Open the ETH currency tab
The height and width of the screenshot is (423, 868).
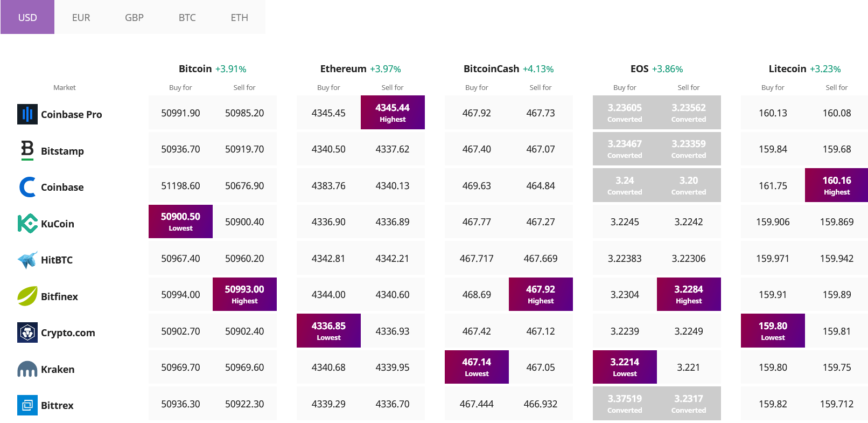pos(240,17)
